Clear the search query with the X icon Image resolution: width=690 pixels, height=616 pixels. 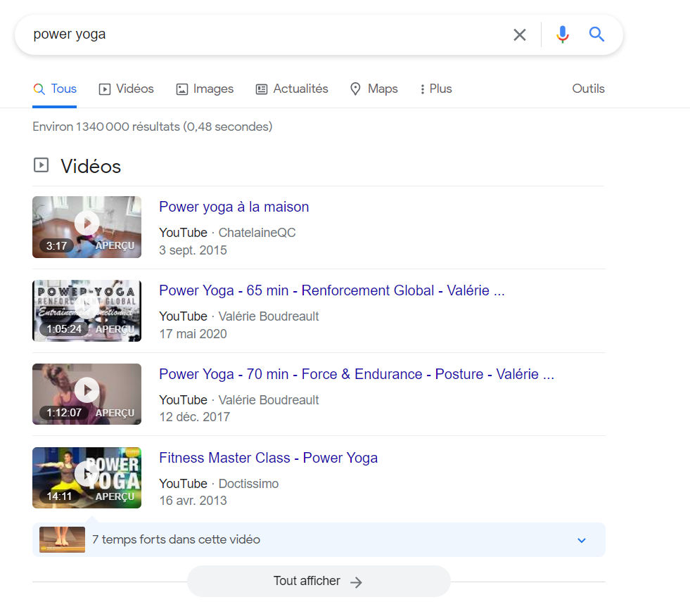click(x=520, y=34)
